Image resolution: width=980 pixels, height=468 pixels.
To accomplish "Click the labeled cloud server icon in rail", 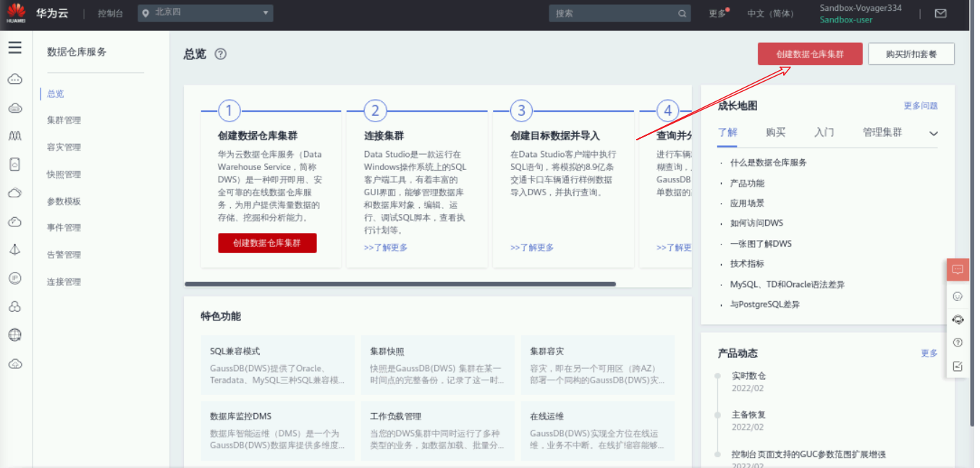I will coord(14,108).
